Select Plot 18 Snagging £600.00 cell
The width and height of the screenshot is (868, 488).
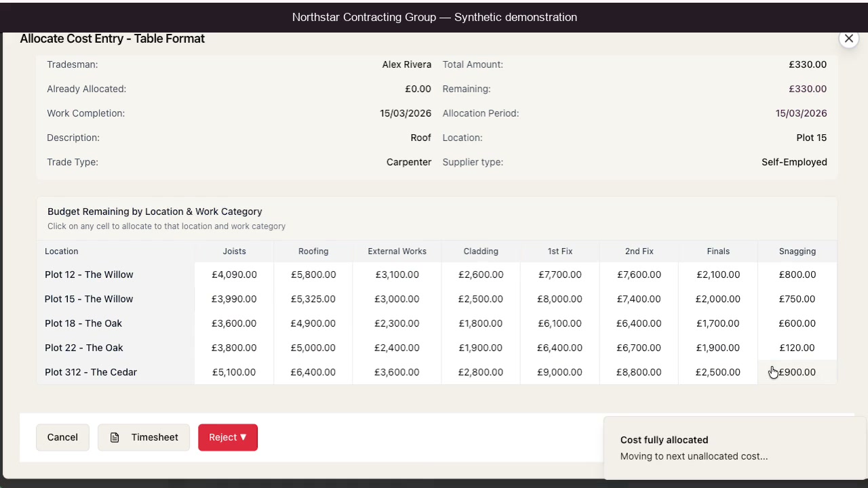797,323
